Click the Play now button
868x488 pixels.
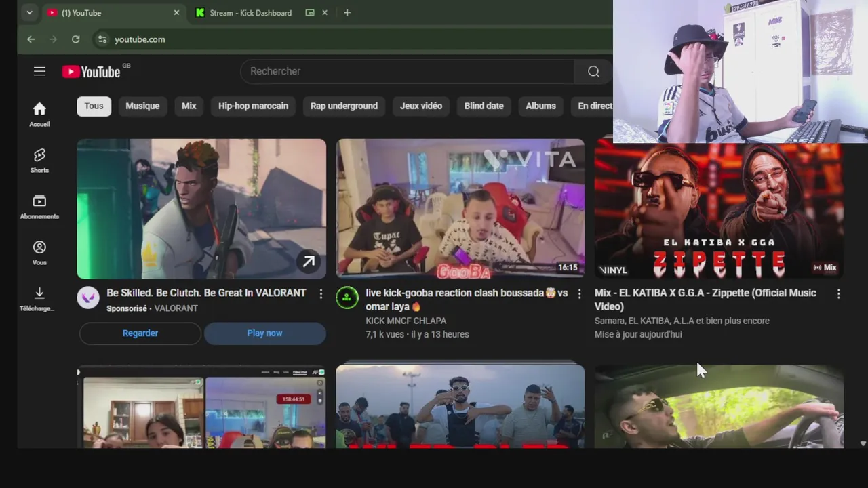(x=264, y=333)
